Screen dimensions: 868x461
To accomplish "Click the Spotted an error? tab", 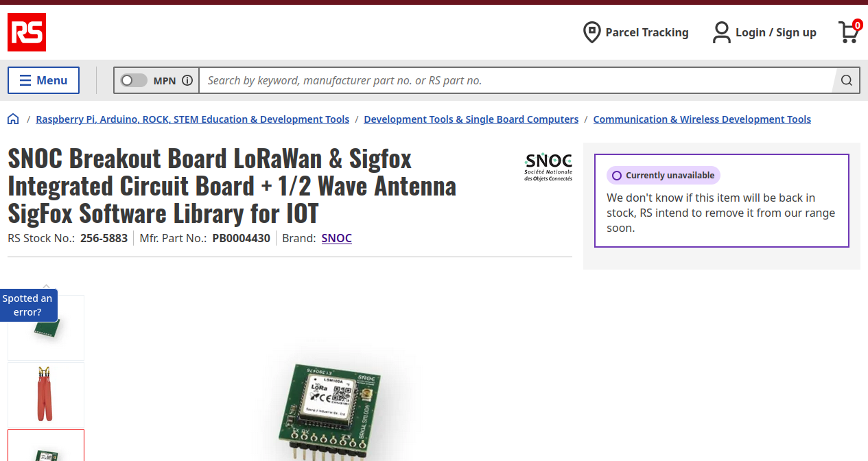I will (28, 305).
